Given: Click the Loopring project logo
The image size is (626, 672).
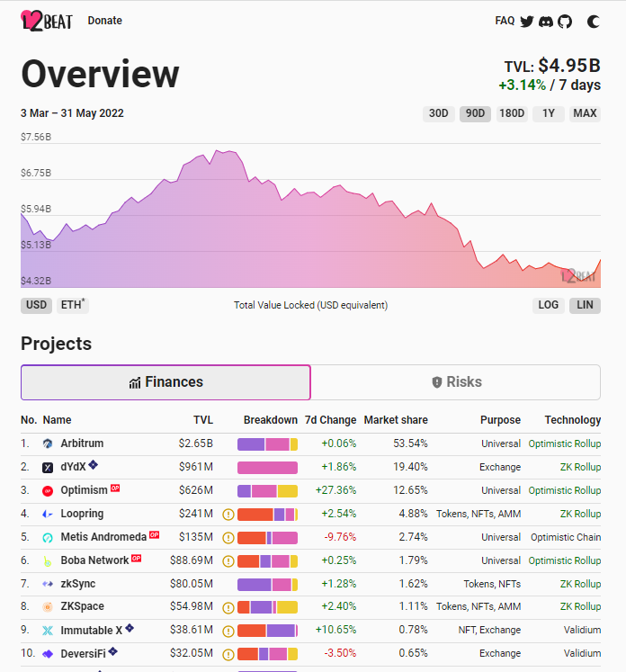Looking at the screenshot, I should point(48,514).
